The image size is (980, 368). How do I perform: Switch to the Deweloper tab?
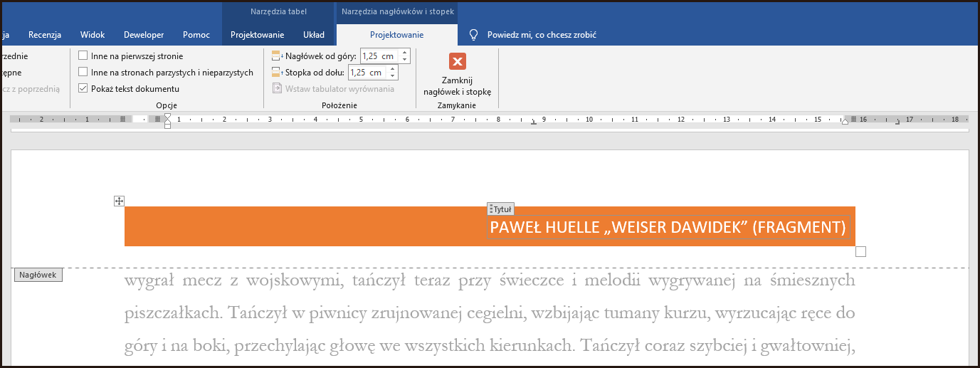coord(144,35)
